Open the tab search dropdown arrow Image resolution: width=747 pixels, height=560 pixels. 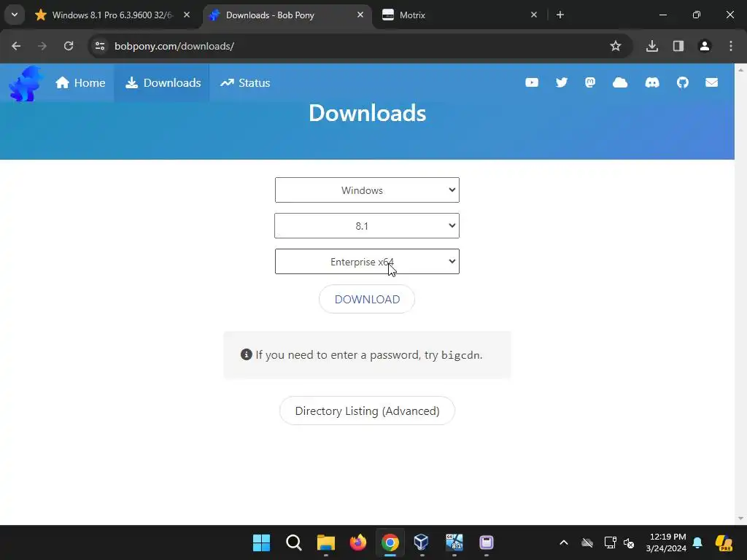(15, 15)
